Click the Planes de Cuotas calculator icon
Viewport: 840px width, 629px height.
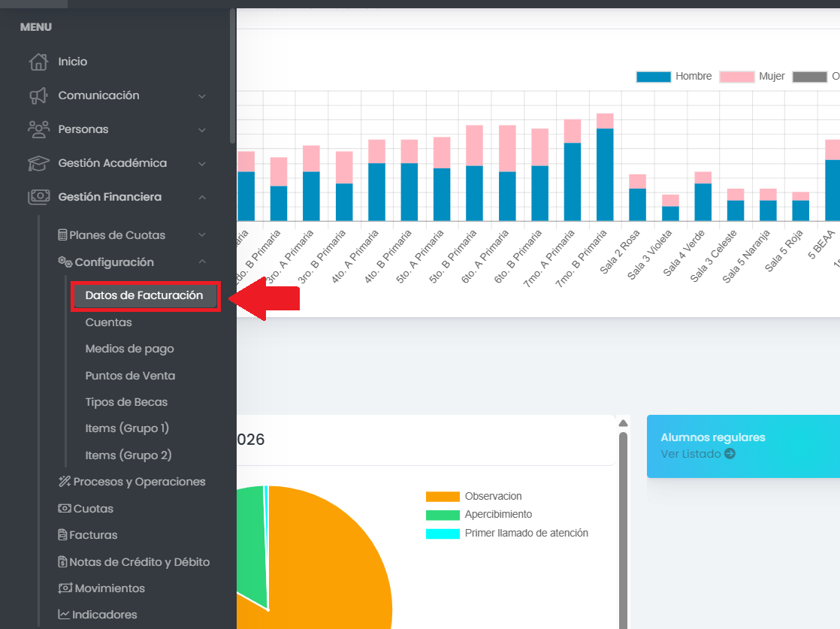coord(62,234)
